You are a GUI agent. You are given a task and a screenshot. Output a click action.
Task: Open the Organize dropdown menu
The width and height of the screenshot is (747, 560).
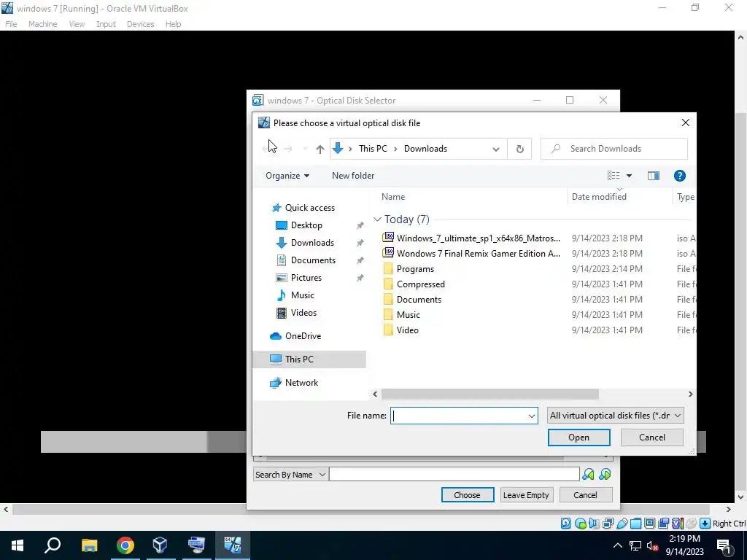(x=287, y=176)
